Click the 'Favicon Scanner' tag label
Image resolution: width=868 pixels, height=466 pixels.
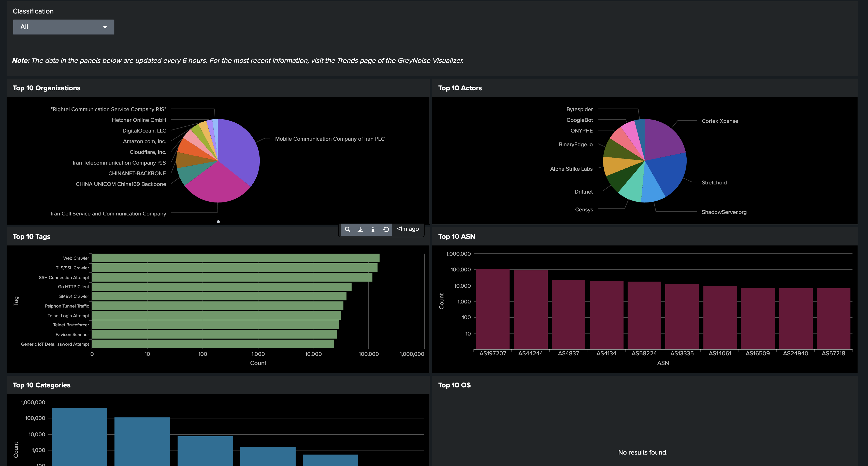coord(72,334)
